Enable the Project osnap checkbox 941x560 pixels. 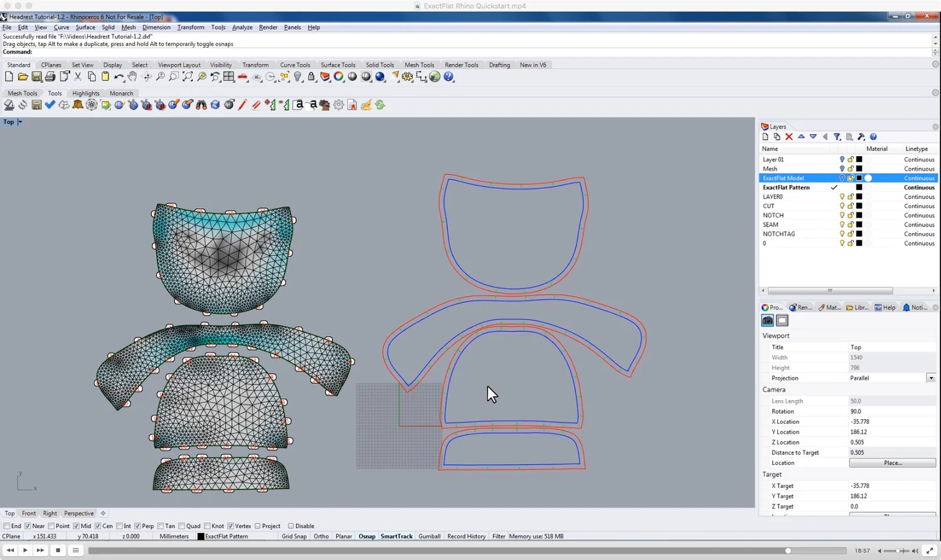point(257,526)
